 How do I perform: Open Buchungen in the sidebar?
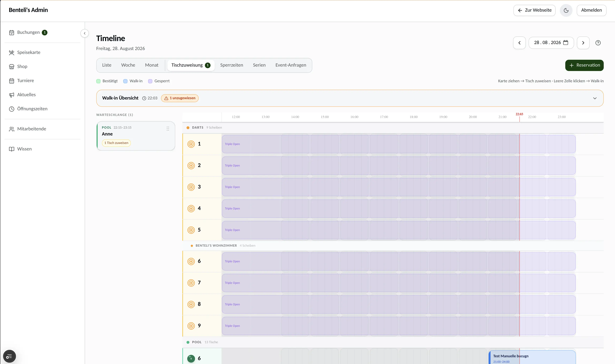click(x=28, y=32)
